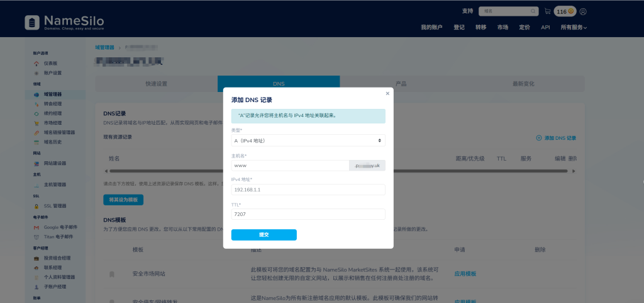Click the 域管理器 globe icon
The image size is (644, 303).
pyautogui.click(x=36, y=94)
